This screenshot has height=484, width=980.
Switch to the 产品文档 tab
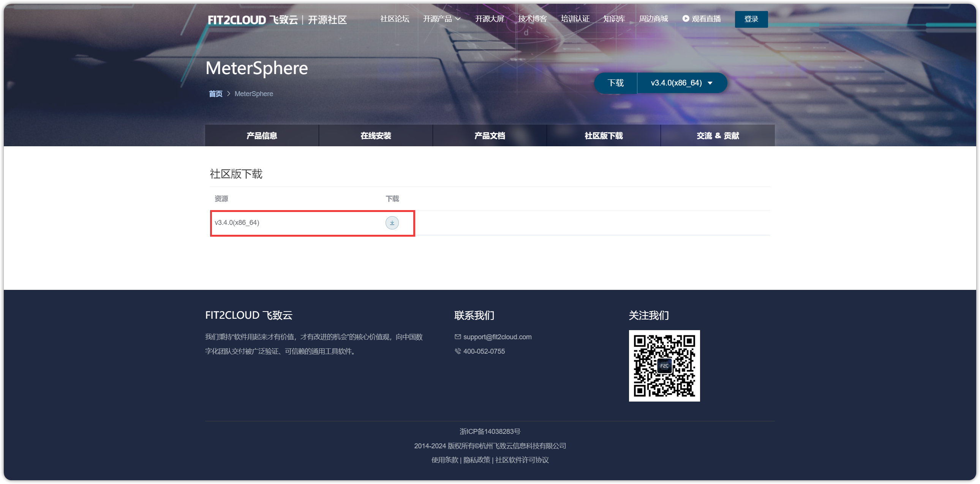(x=490, y=136)
